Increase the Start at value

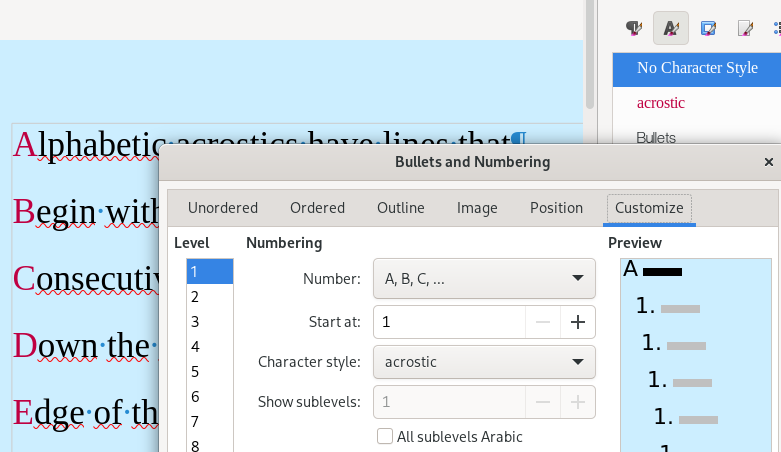point(578,322)
